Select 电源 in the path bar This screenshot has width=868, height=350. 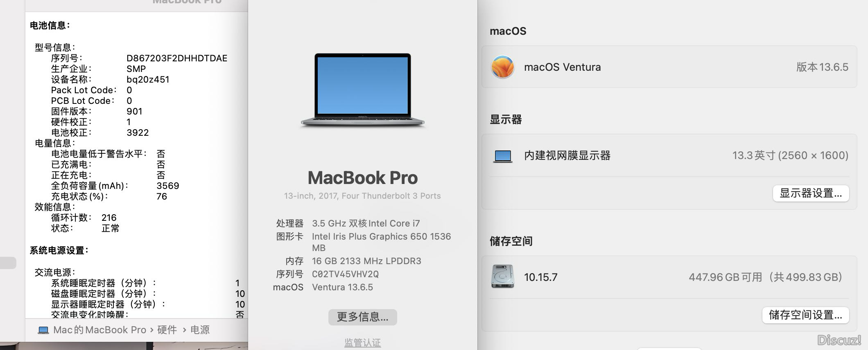coord(200,330)
